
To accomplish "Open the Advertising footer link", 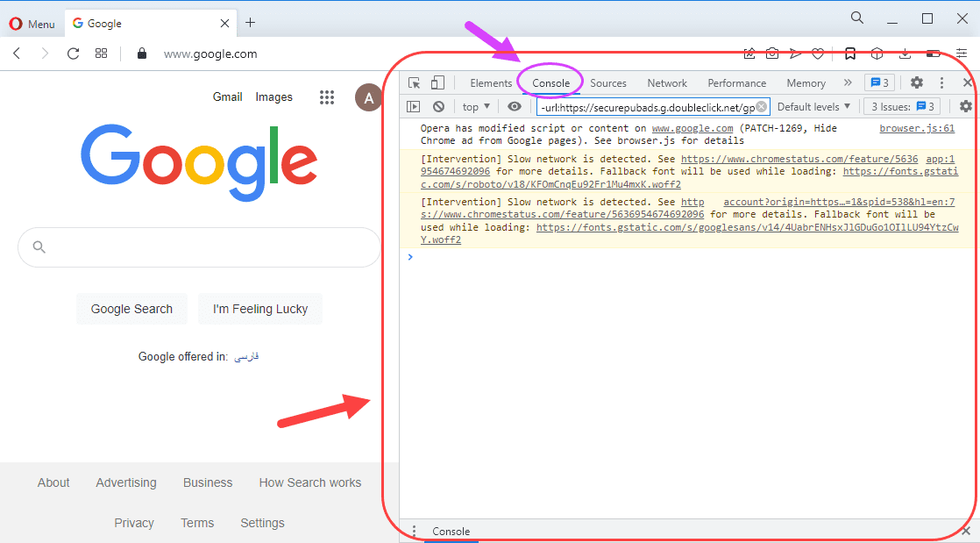I will 126,483.
